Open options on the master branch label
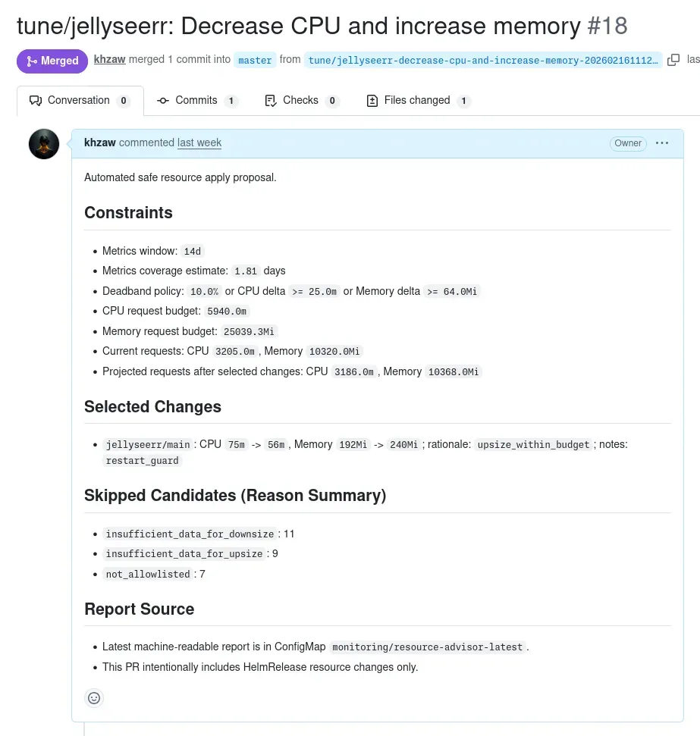Image resolution: width=700 pixels, height=736 pixels. tap(255, 60)
